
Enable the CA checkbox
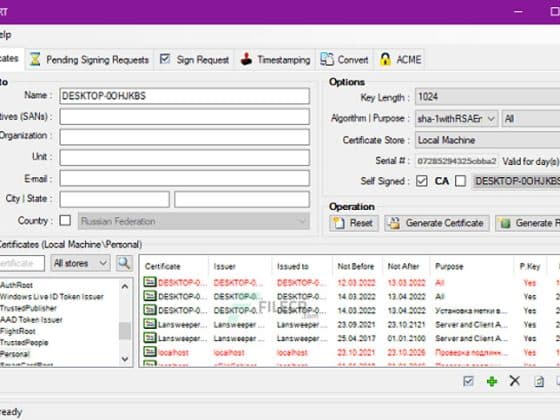(x=460, y=181)
